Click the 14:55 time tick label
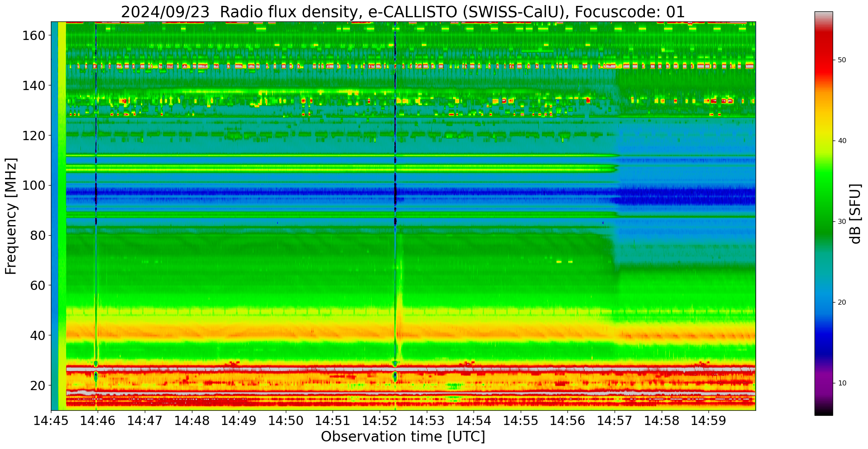 (521, 420)
